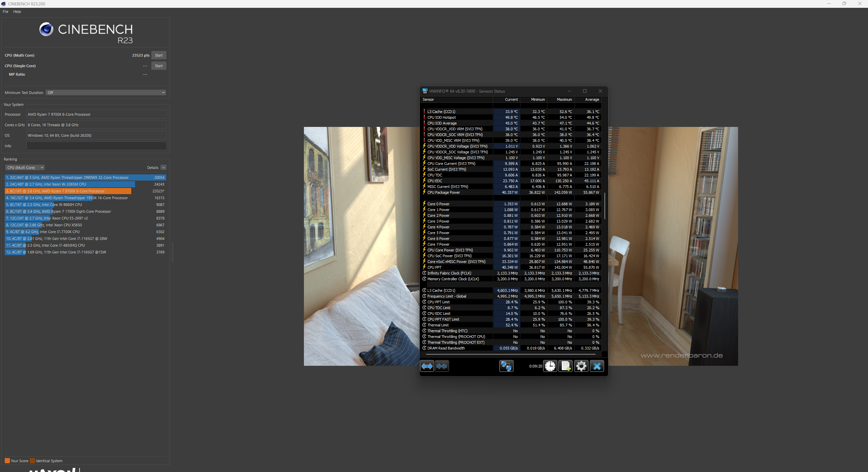The image size is (868, 472).
Task: Start the CPU Single Core test
Action: point(159,66)
